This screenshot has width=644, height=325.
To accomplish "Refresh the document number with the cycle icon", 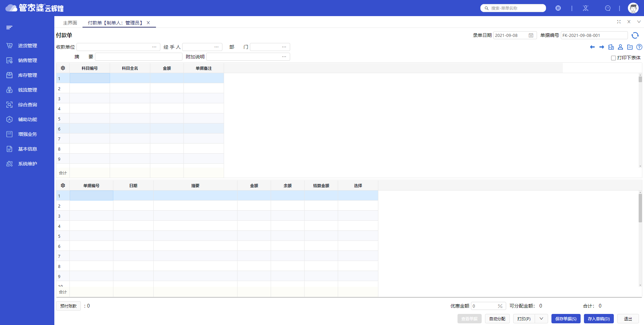I will pyautogui.click(x=635, y=35).
